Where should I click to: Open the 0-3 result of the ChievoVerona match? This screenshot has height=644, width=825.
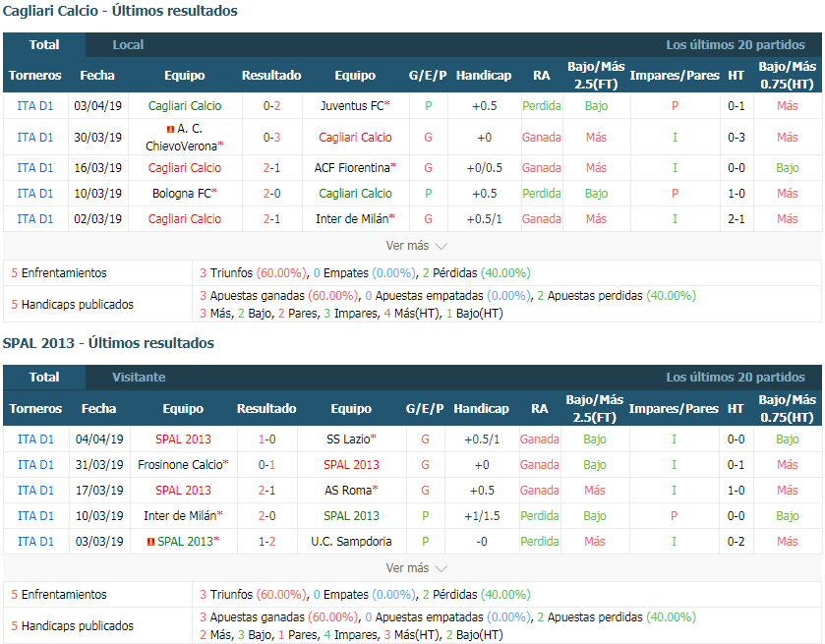pyautogui.click(x=272, y=138)
